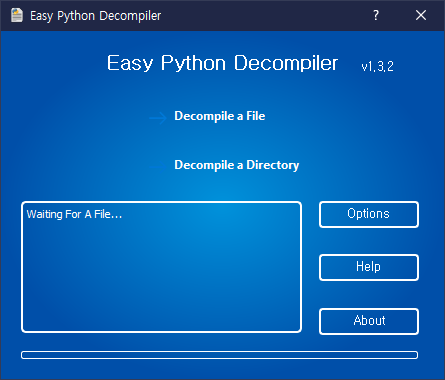Select Decompile a Directory
Screen dimensions: 445x380
[237, 165]
